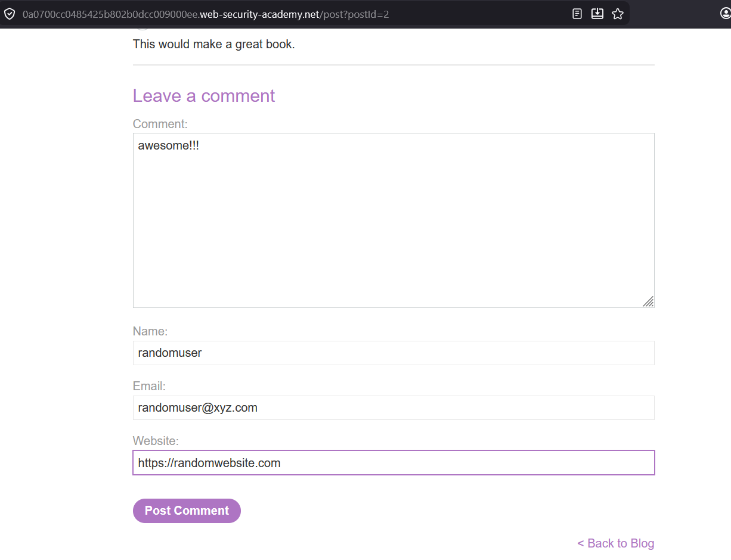
Task: Grab the comment box resize handle
Action: 648,301
